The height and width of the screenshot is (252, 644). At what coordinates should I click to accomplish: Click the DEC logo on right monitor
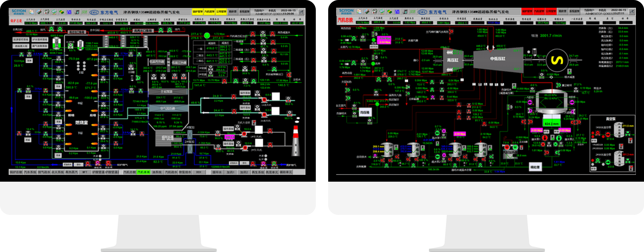[422, 12]
